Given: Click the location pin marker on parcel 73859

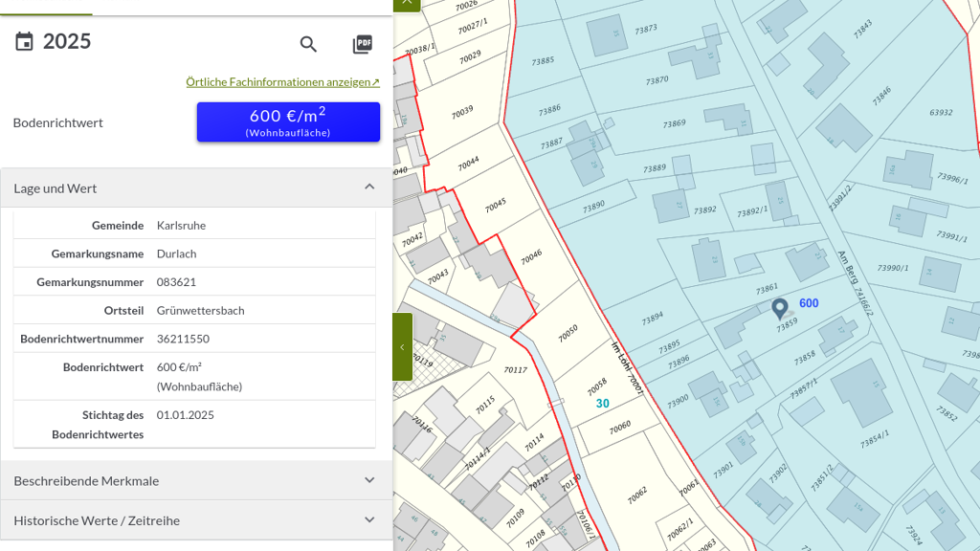Looking at the screenshot, I should [x=780, y=308].
